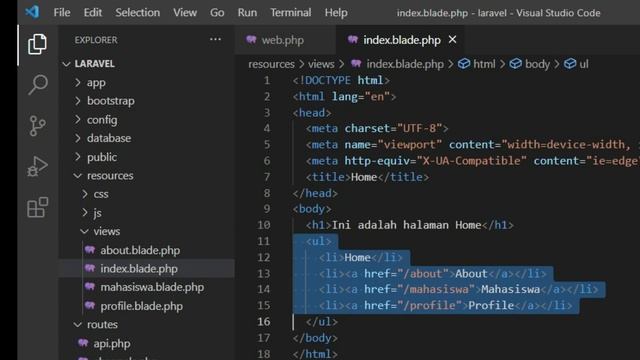Open the Source Control icon
The width and height of the screenshot is (640, 360).
[x=38, y=126]
